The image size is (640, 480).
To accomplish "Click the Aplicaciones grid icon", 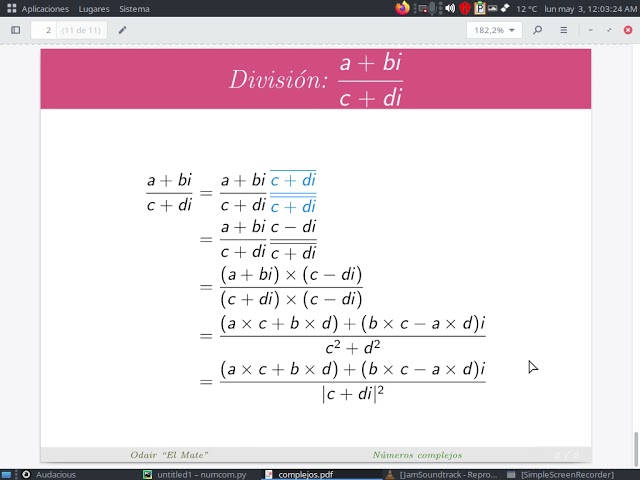I will pyautogui.click(x=12, y=8).
